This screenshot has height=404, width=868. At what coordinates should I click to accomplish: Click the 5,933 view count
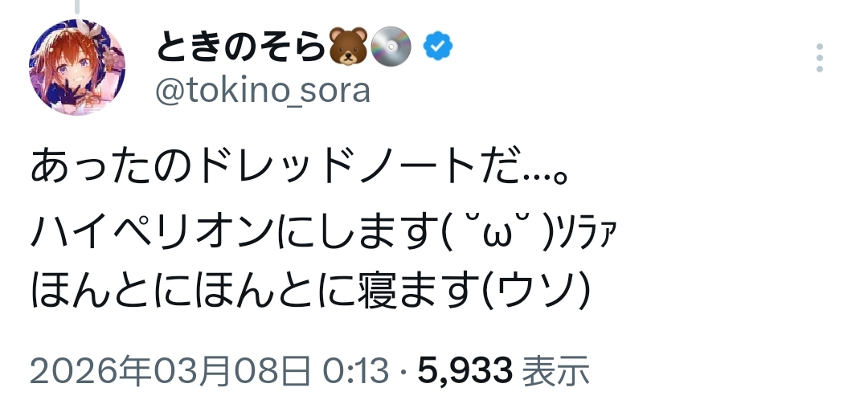coord(466,372)
